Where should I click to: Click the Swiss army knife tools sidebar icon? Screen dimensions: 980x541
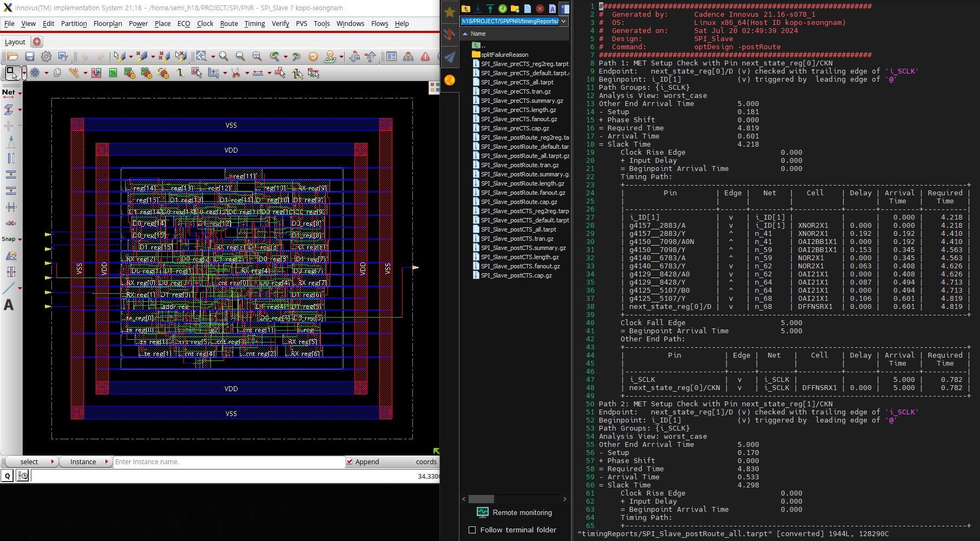(449, 35)
